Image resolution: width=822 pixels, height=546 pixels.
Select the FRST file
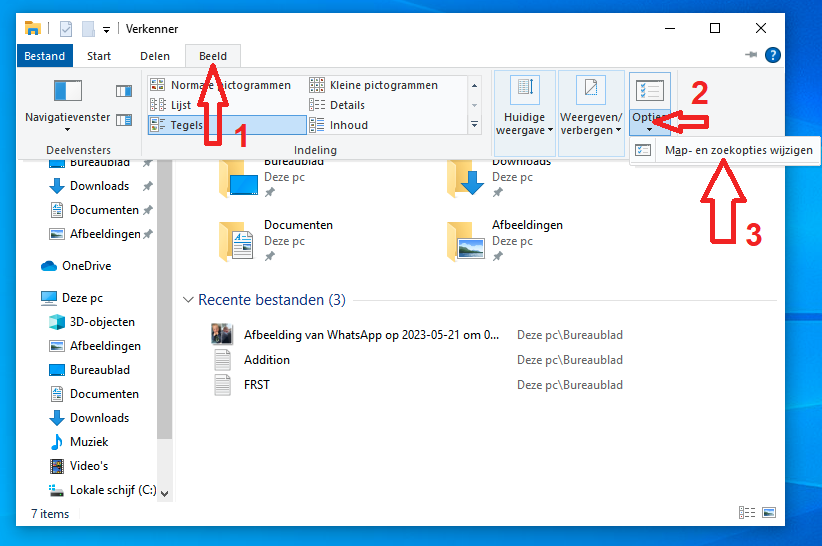pos(257,384)
